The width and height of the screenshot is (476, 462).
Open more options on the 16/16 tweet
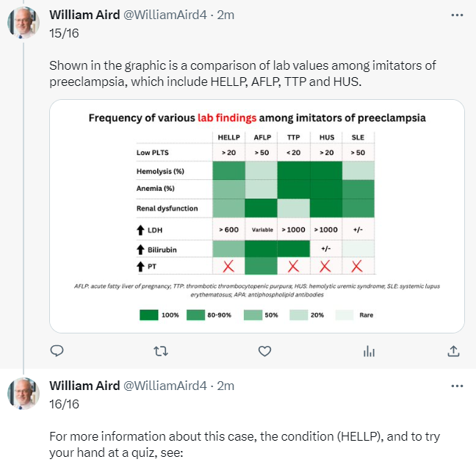457,386
